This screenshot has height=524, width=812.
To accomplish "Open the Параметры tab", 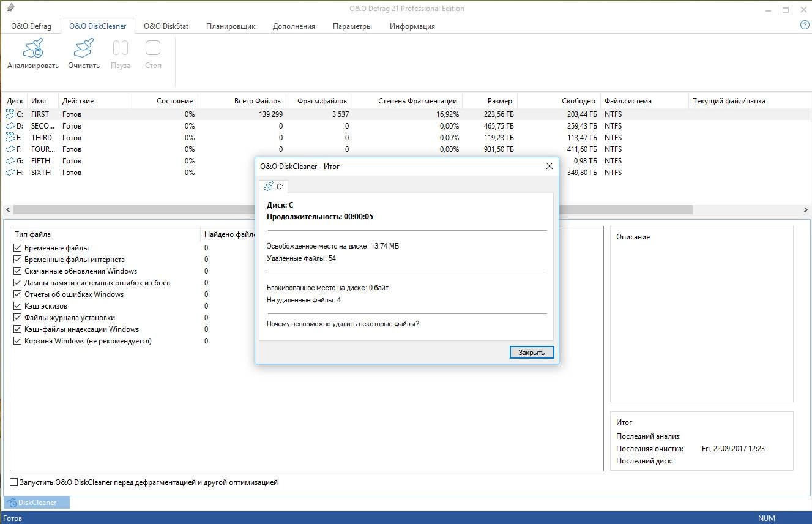I will click(x=352, y=26).
